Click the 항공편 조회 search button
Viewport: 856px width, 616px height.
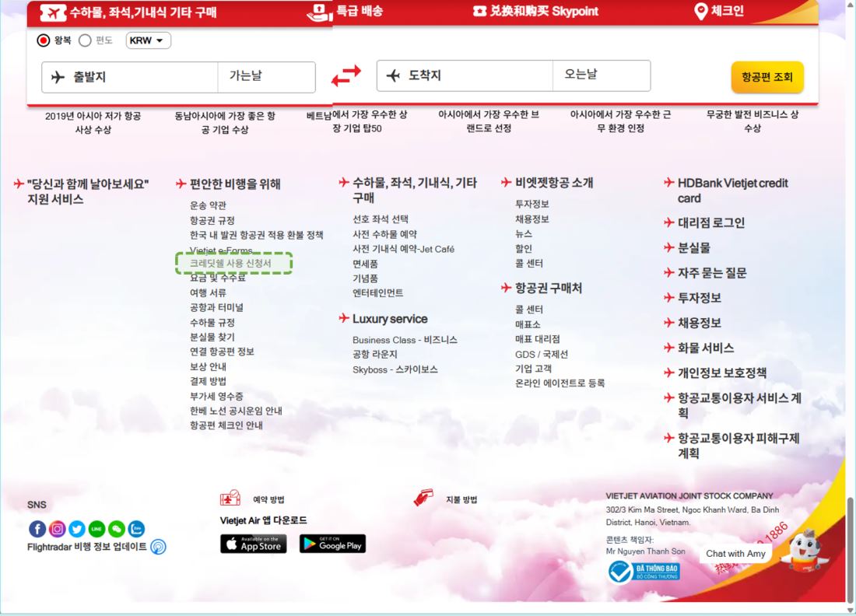pos(767,77)
